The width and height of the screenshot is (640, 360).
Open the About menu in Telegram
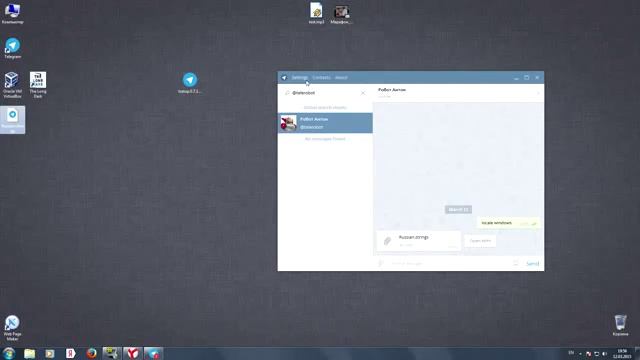click(341, 78)
